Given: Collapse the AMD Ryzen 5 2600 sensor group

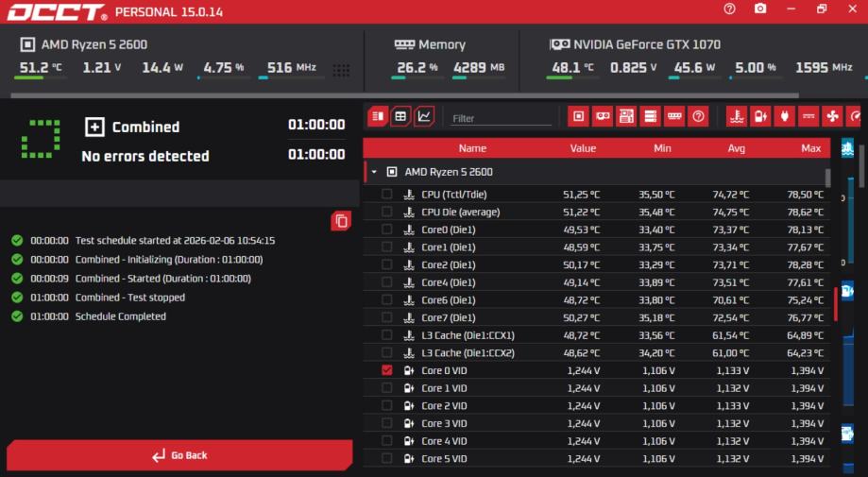Looking at the screenshot, I should [x=374, y=172].
